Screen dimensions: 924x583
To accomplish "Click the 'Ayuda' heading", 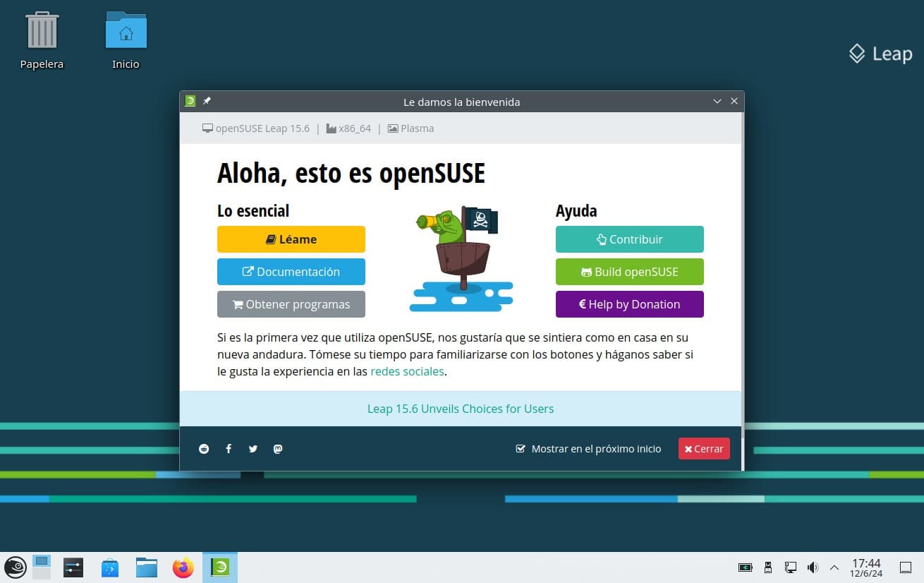I will [576, 211].
